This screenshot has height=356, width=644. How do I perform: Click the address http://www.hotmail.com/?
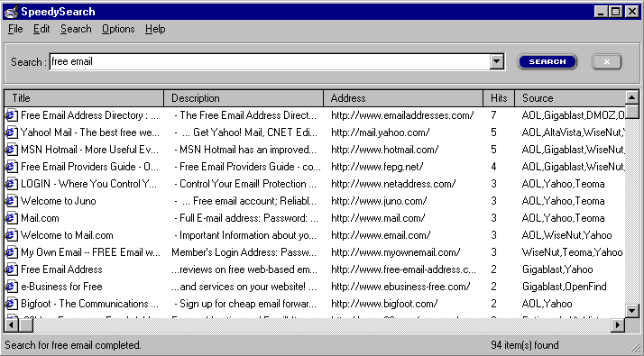click(385, 150)
